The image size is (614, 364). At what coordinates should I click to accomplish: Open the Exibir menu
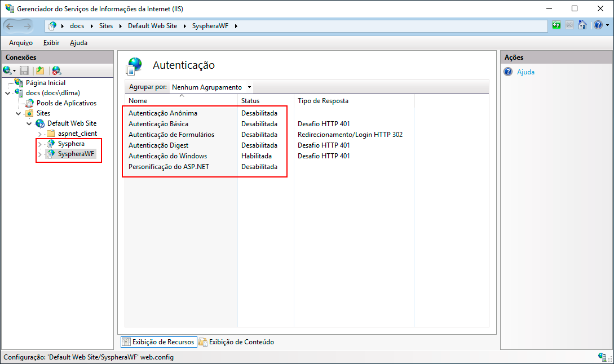coord(51,43)
